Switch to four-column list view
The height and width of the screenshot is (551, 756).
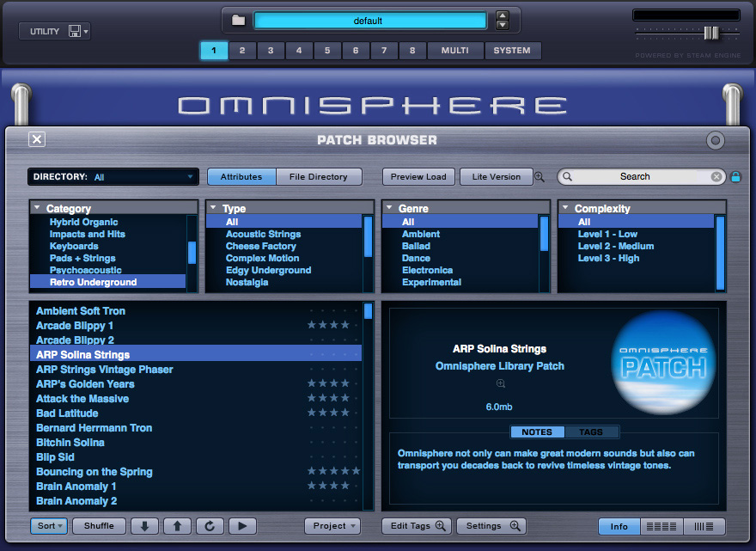[661, 526]
